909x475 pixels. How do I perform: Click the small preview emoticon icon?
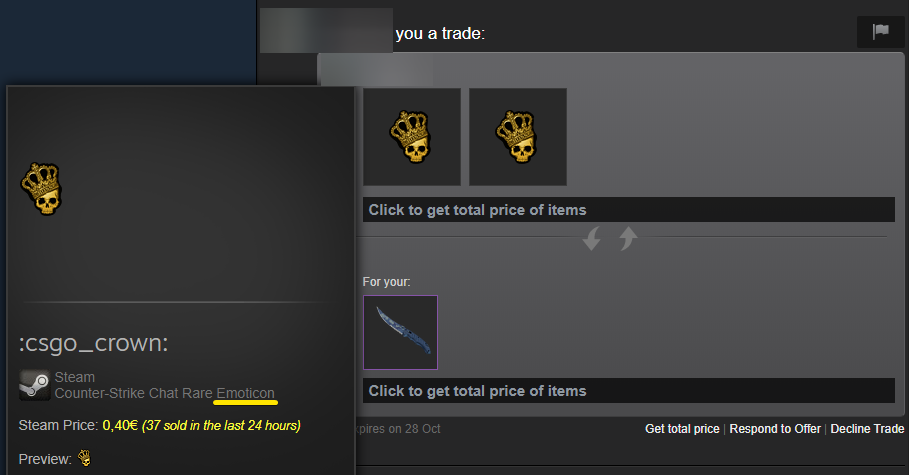(x=85, y=458)
